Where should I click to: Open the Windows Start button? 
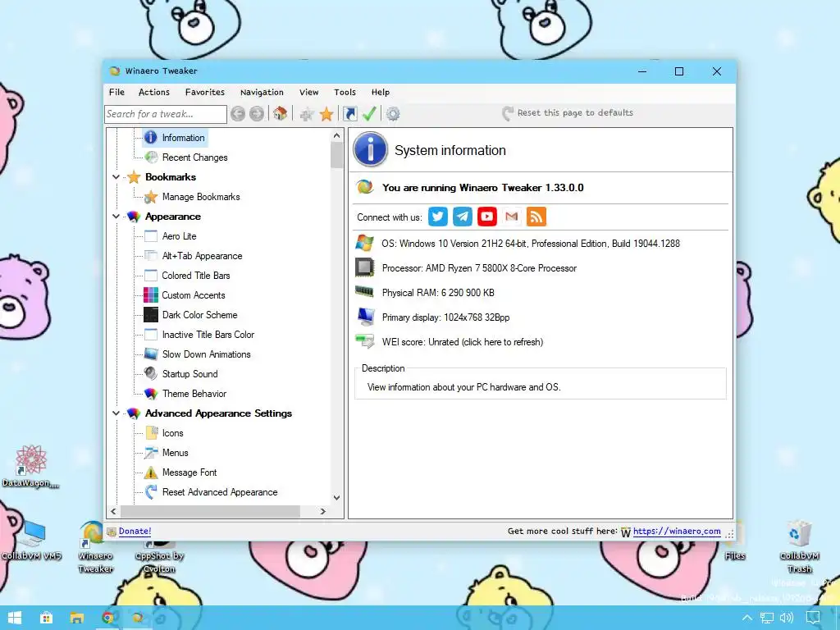[x=15, y=618]
